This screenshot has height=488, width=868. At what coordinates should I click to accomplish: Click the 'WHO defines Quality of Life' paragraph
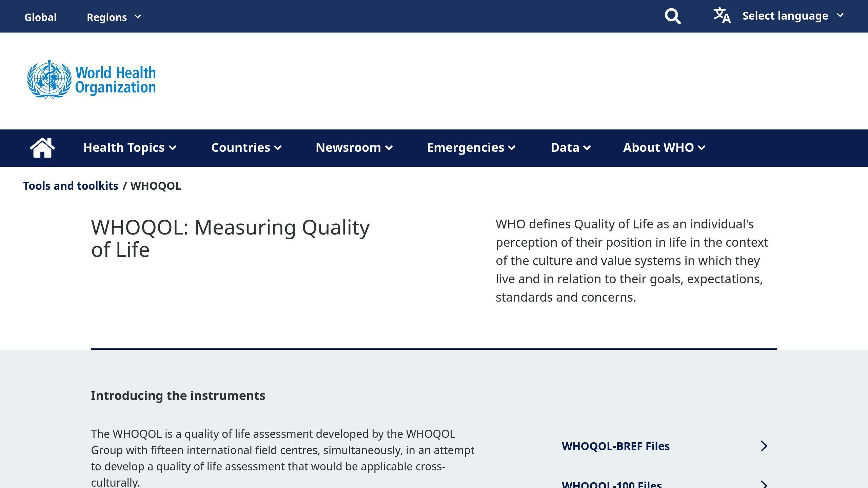pos(632,261)
